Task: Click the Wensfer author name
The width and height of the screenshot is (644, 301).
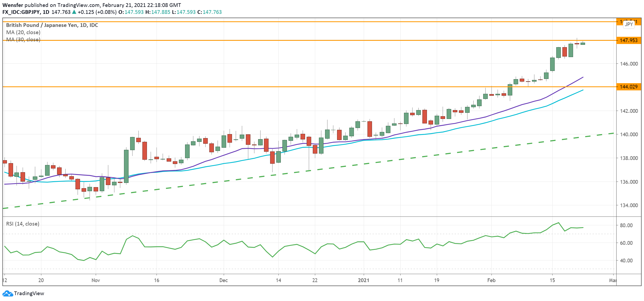Action: (13, 5)
